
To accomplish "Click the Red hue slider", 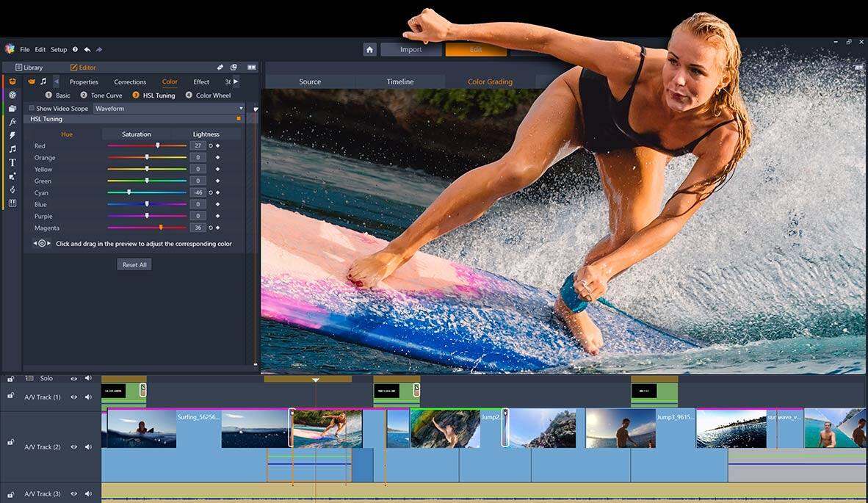I will tap(147, 145).
